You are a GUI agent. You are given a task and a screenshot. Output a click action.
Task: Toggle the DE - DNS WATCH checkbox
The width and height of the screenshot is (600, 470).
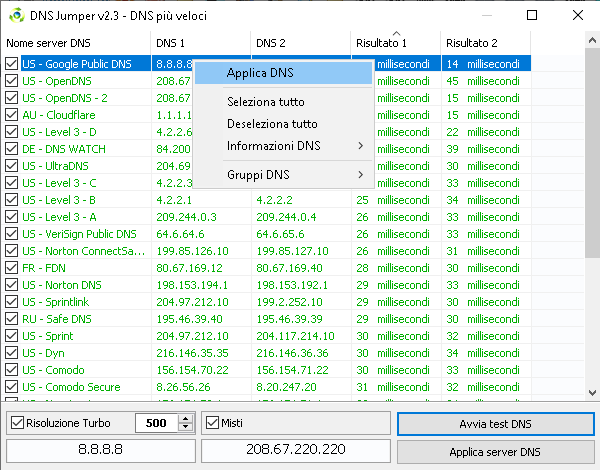[x=11, y=149]
